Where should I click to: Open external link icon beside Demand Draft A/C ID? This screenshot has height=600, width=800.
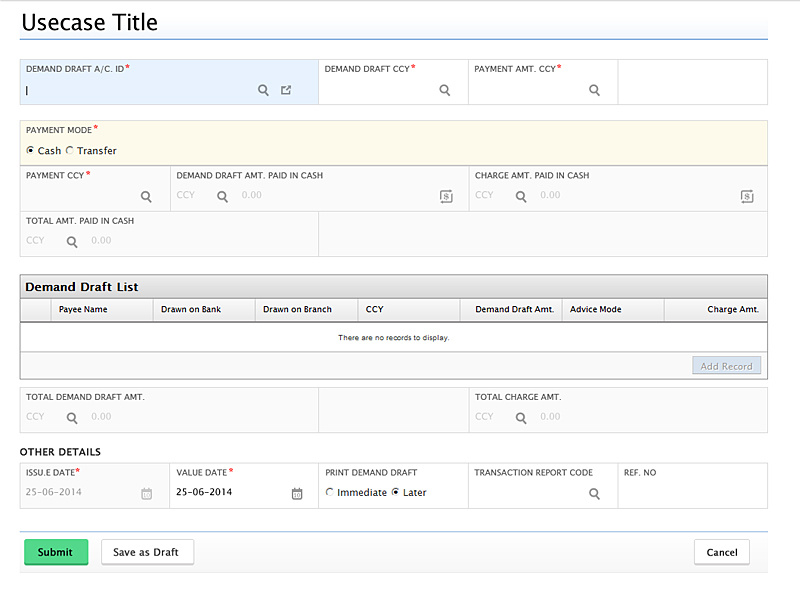click(x=286, y=90)
